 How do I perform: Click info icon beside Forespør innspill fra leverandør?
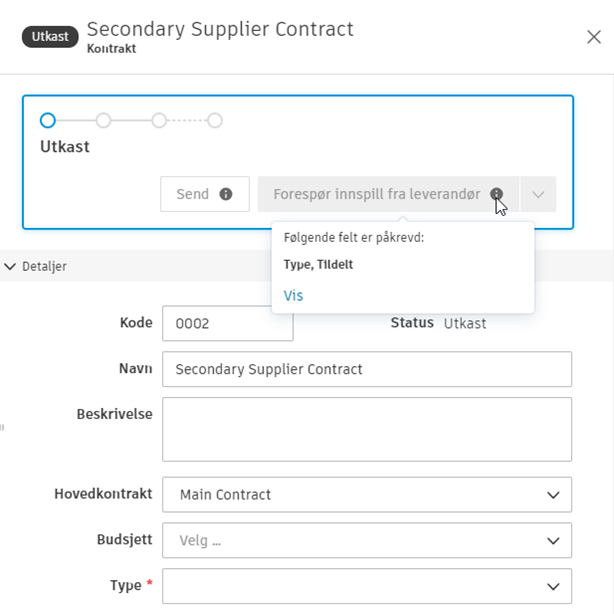coord(497,194)
